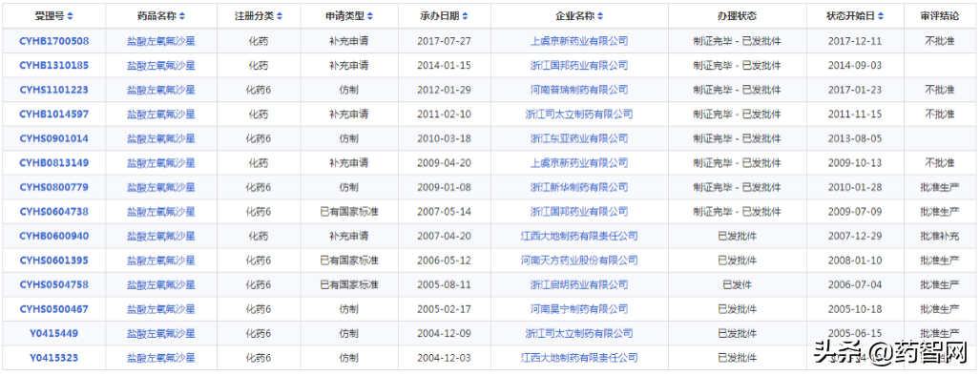
Task: Select 批准补充 conclusion cell
Action: (940, 236)
